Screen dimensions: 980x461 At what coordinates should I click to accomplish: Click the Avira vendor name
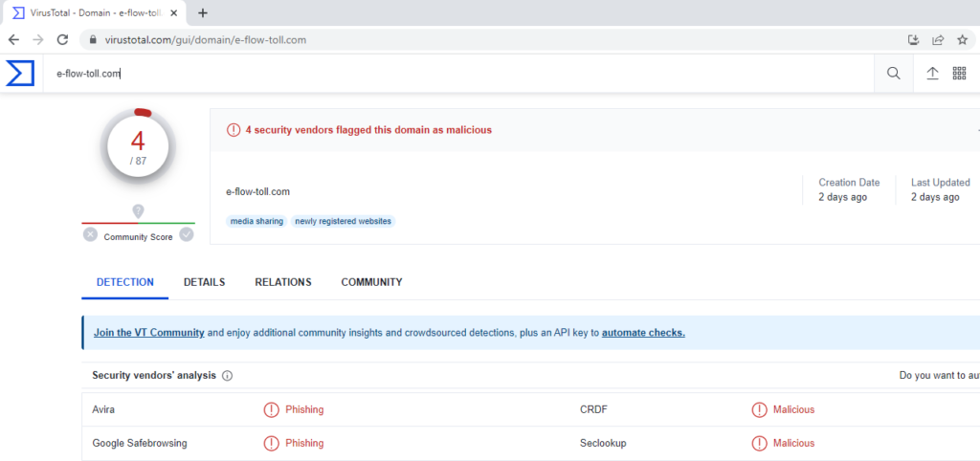click(x=103, y=409)
